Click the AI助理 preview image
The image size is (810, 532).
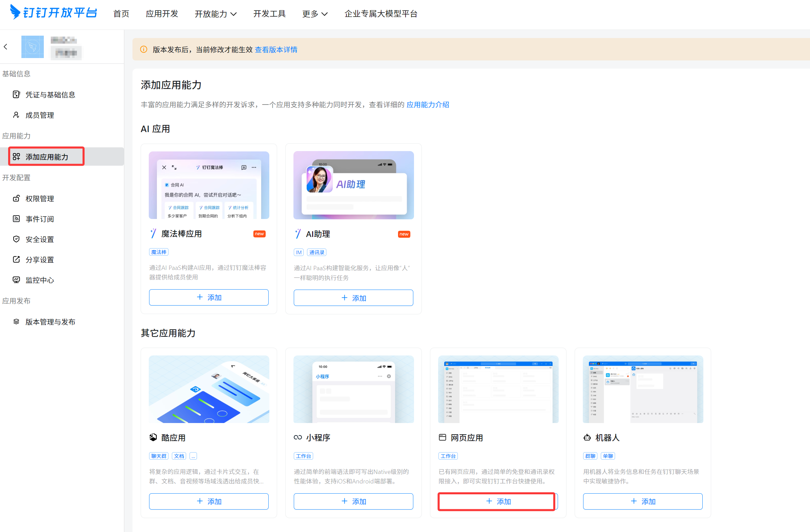coord(354,185)
